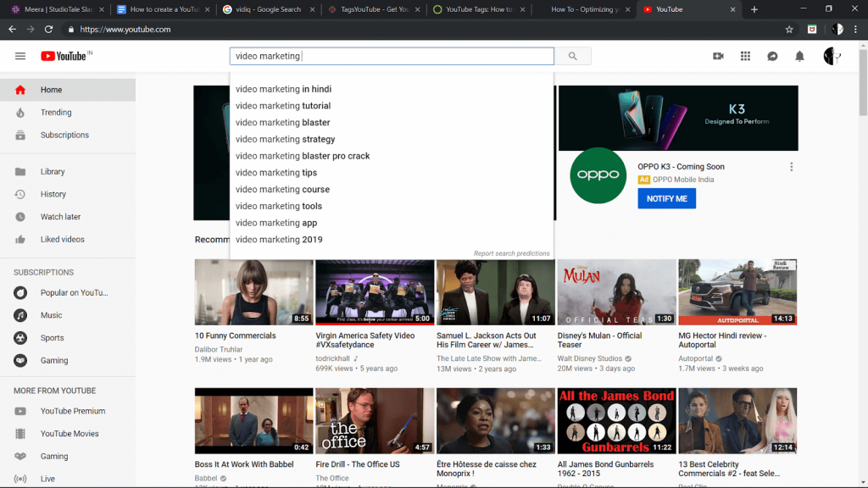868x488 pixels.
Task: Open History in sidebar
Action: point(68,194)
